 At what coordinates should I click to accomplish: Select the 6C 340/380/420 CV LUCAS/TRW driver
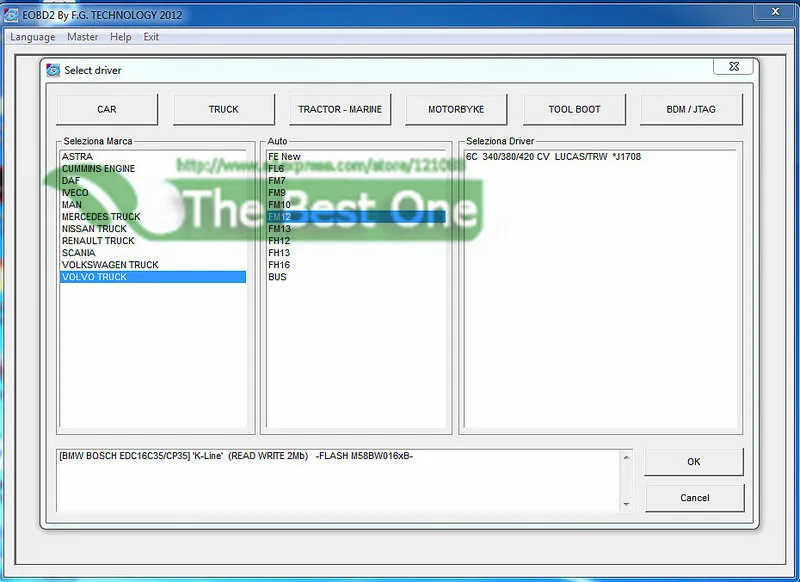(600, 157)
